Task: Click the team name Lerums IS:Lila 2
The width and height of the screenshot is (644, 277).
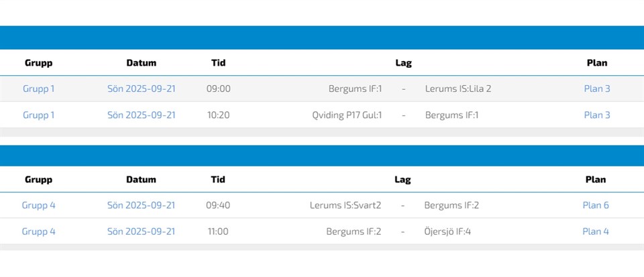Action: 458,89
